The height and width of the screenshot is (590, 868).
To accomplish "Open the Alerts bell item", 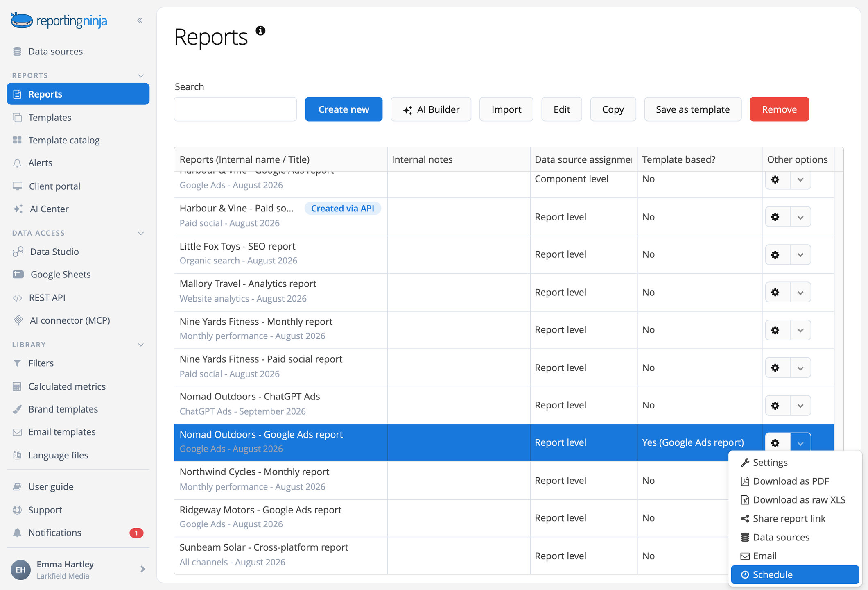I will pos(78,163).
